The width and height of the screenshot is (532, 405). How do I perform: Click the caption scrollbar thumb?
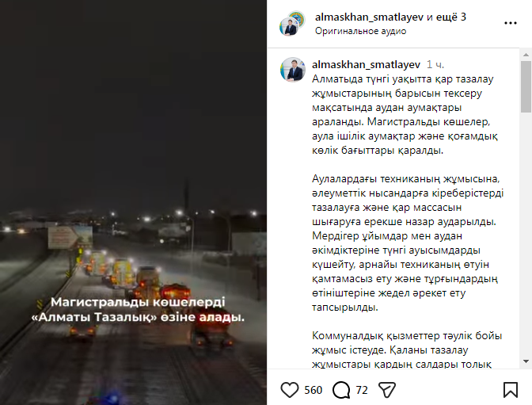point(526,86)
